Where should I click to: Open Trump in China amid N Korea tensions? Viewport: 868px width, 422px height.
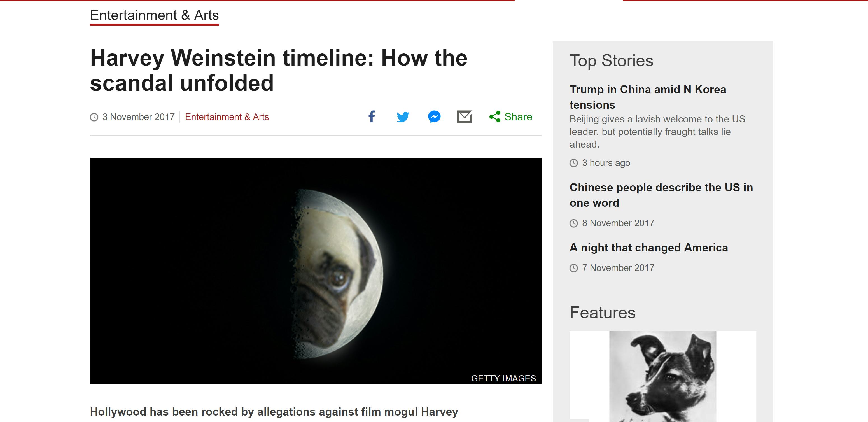pos(648,97)
